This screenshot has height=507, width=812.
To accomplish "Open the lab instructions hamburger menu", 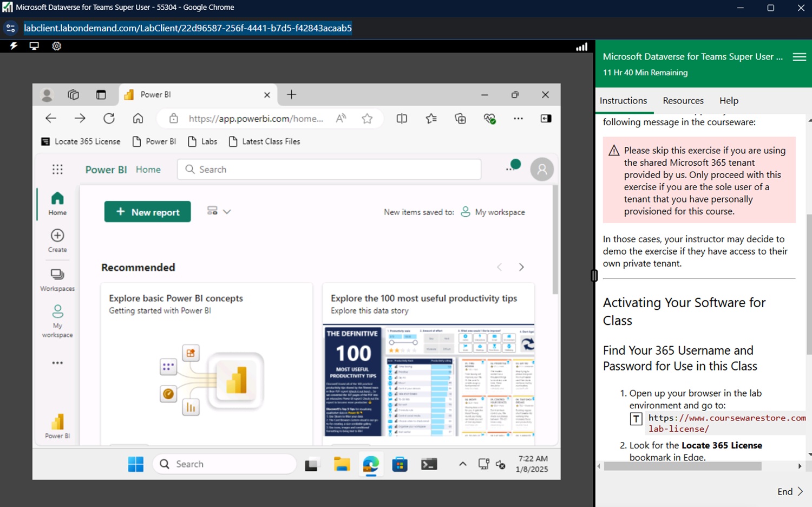I will (x=799, y=57).
